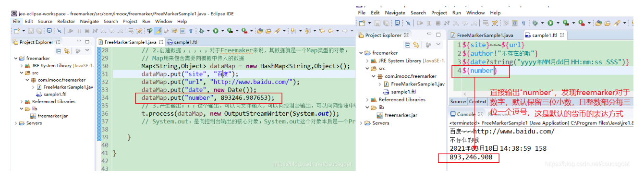644x181 pixels.
Task: Expand Servers node in left explorer
Action: point(16,123)
